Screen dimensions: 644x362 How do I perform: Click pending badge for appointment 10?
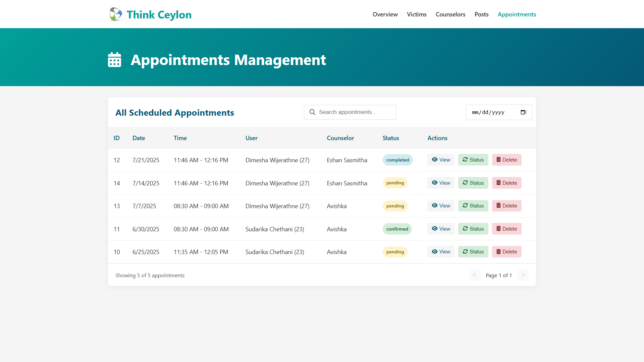pyautogui.click(x=395, y=252)
